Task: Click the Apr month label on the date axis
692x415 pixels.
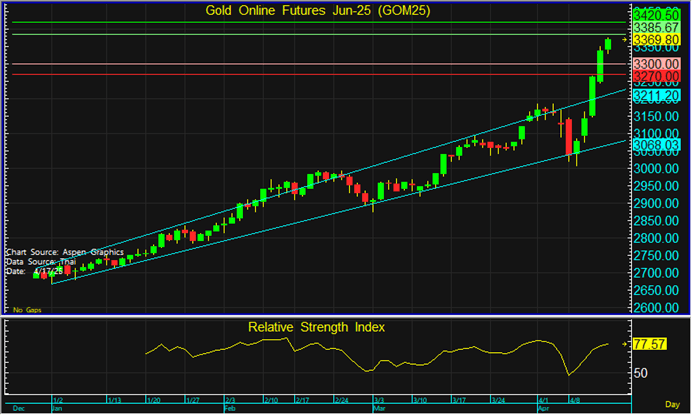Action: point(544,409)
